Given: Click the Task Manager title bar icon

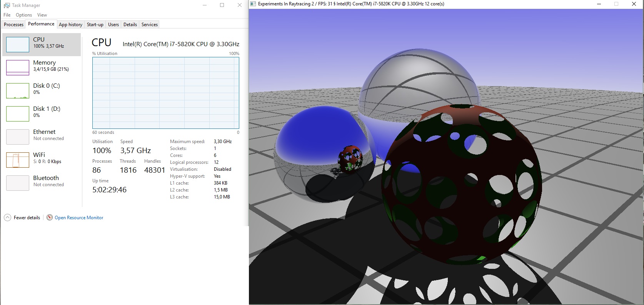Looking at the screenshot, I should click(x=7, y=5).
